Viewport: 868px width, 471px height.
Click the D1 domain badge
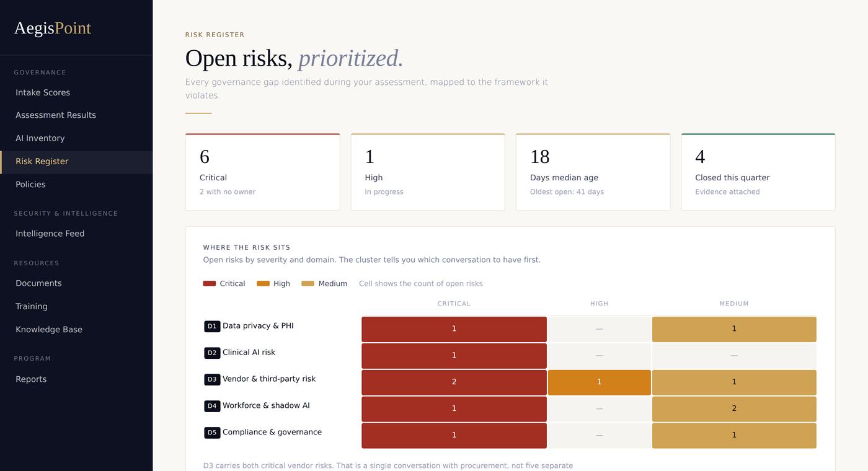[x=212, y=326]
